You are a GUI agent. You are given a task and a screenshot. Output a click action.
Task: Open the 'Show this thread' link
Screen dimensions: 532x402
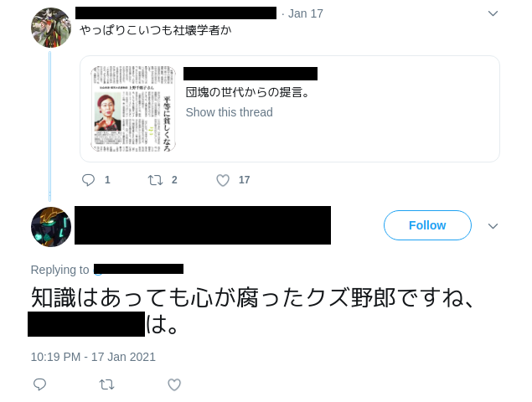click(x=229, y=112)
